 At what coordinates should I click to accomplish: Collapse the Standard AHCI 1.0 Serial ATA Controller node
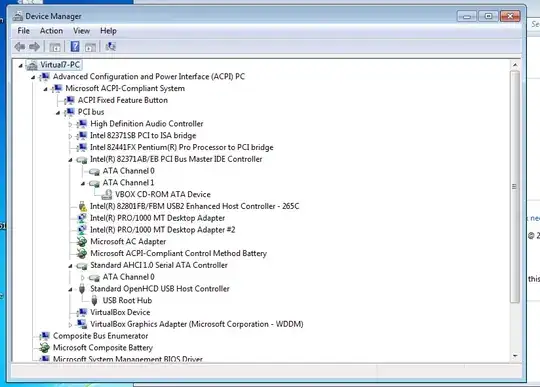[x=70, y=266]
